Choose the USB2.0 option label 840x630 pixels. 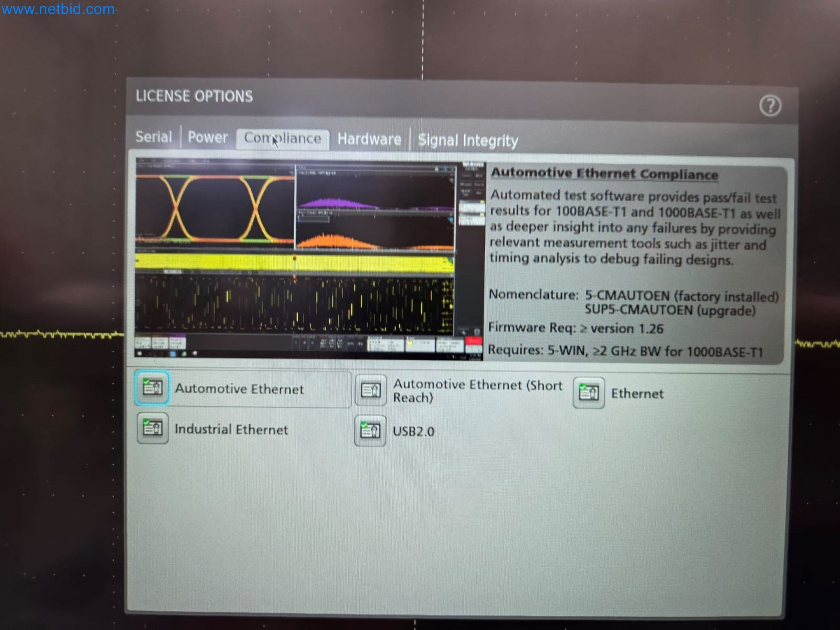click(413, 431)
